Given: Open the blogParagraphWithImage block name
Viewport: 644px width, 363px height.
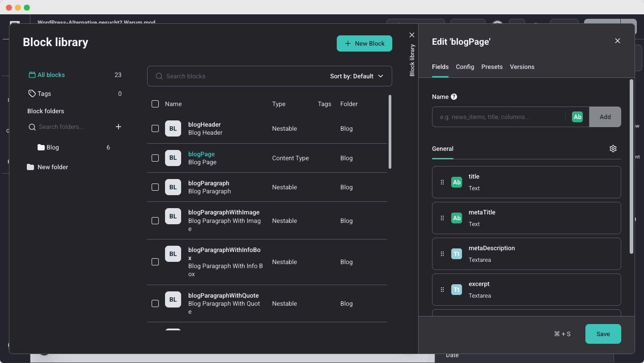Looking at the screenshot, I should 224,212.
